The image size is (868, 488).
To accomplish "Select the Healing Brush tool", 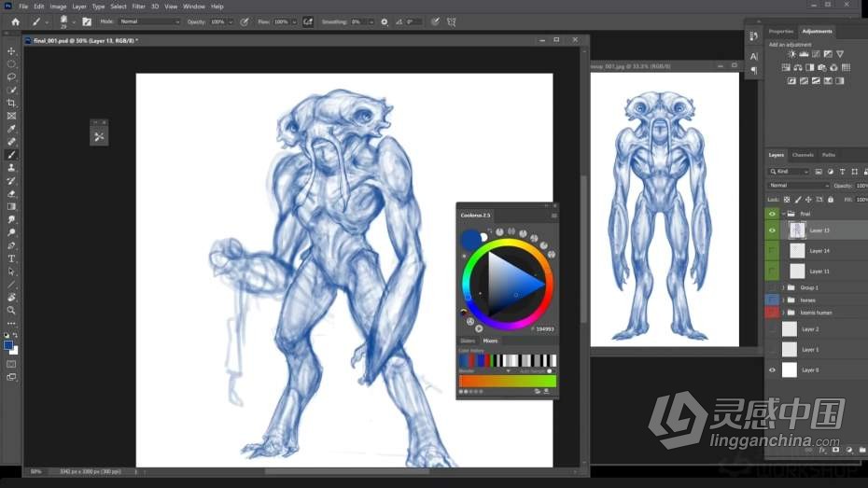I will (11, 142).
